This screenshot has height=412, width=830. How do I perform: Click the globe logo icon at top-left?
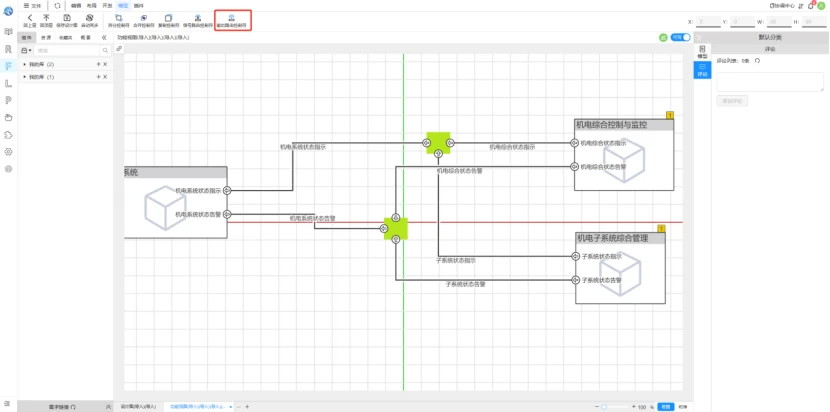point(8,11)
